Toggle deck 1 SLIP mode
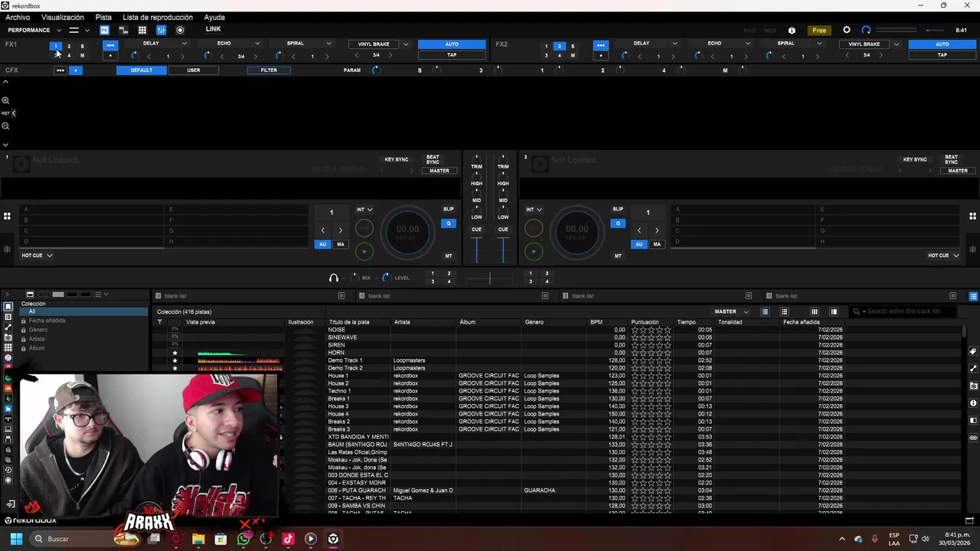The image size is (980, 551). click(449, 209)
